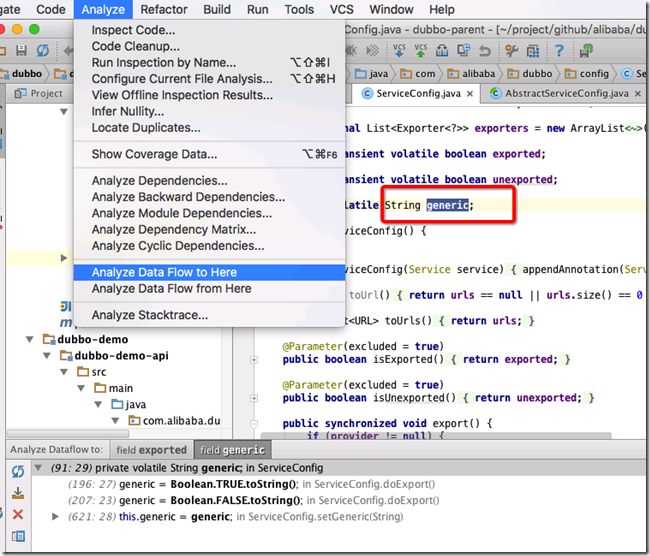Image resolution: width=650 pixels, height=556 pixels.
Task: Switch to the field exported dataflow tab
Action: click(x=151, y=450)
